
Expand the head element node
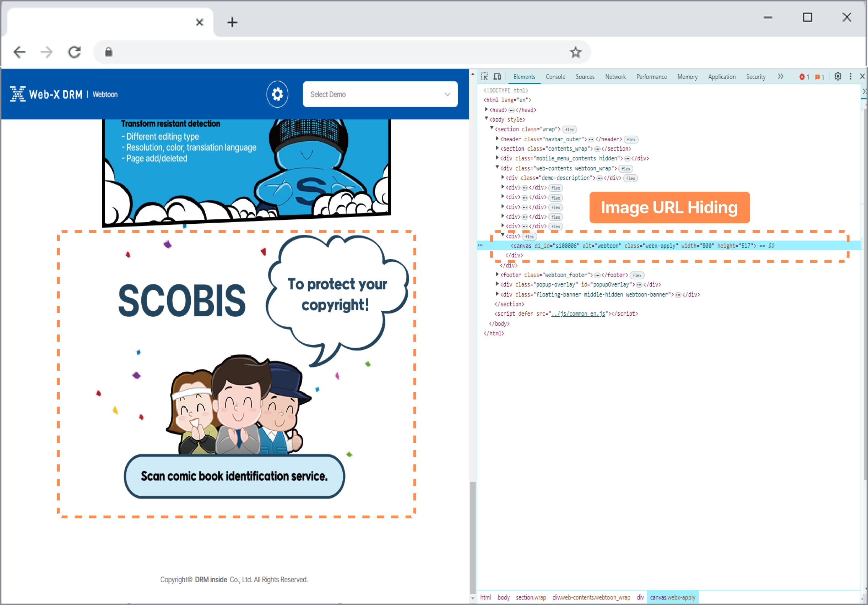coord(486,110)
